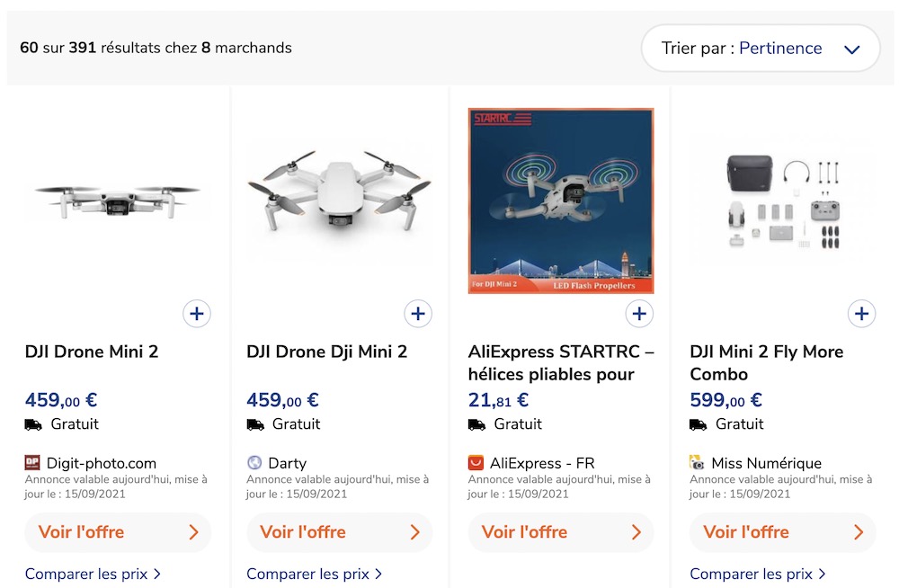Image resolution: width=899 pixels, height=588 pixels.
Task: Open the Trier par Pertinence dropdown
Action: click(761, 48)
